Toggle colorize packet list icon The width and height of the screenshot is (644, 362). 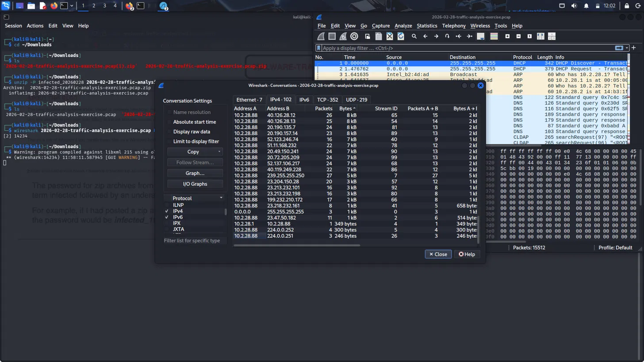(x=494, y=36)
